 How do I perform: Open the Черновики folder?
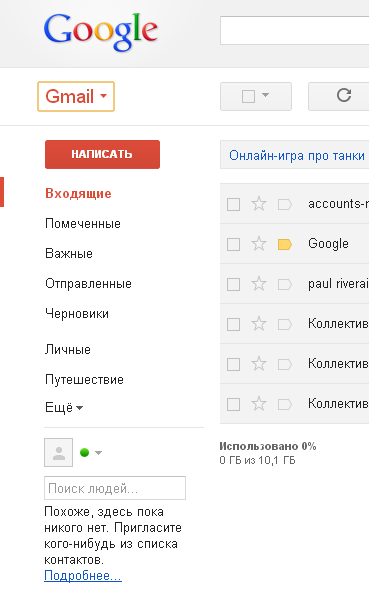click(x=77, y=313)
